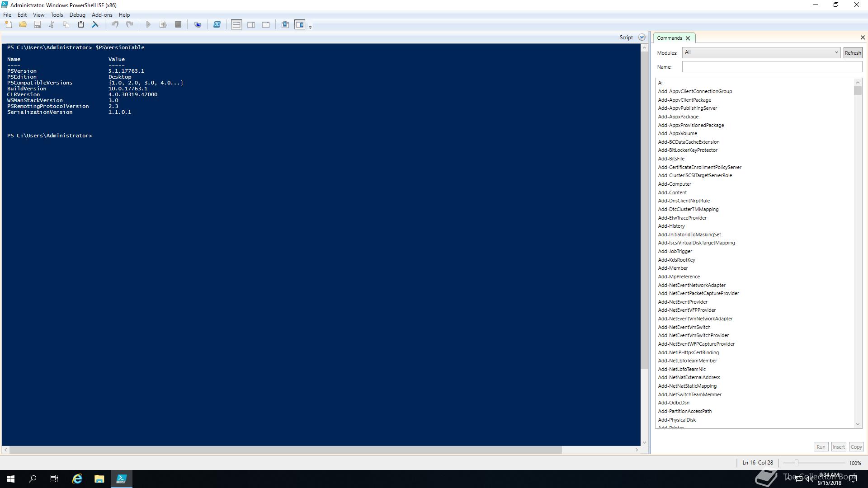Viewport: 868px width, 488px height.
Task: Select Add-EtwTraceProvider command
Action: click(x=682, y=218)
